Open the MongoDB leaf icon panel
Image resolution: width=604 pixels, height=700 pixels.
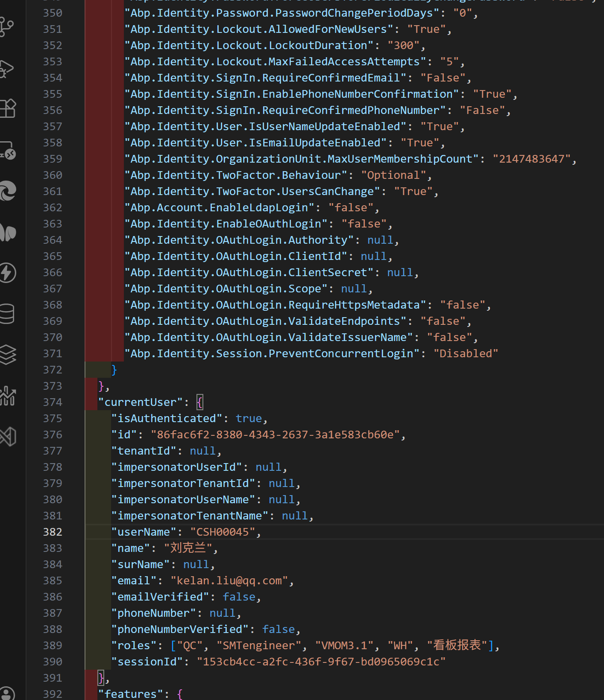point(7,233)
